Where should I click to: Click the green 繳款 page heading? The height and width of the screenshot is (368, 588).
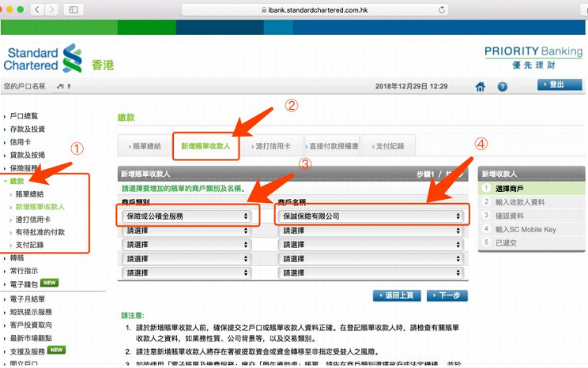(x=126, y=118)
